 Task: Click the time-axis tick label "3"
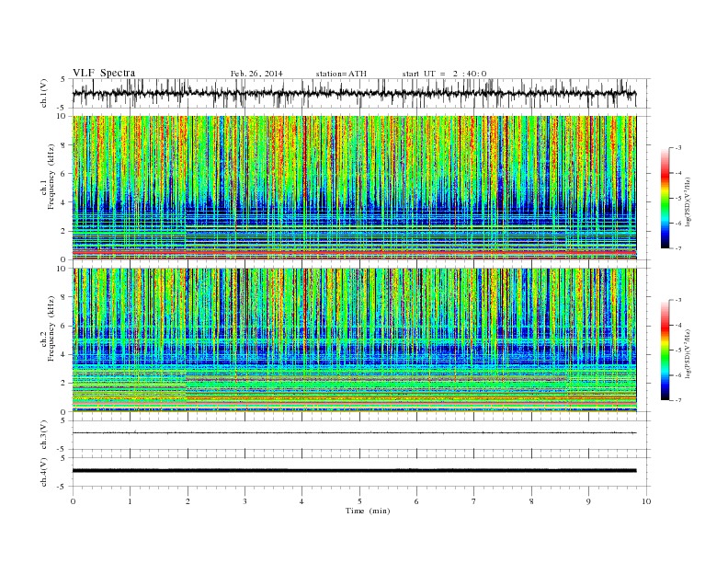coord(245,501)
